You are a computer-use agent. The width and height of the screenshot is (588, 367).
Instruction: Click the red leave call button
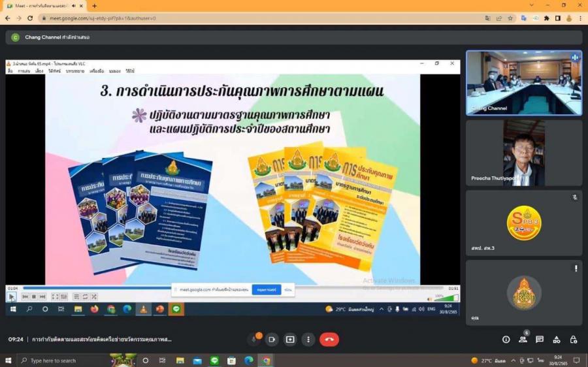point(329,340)
